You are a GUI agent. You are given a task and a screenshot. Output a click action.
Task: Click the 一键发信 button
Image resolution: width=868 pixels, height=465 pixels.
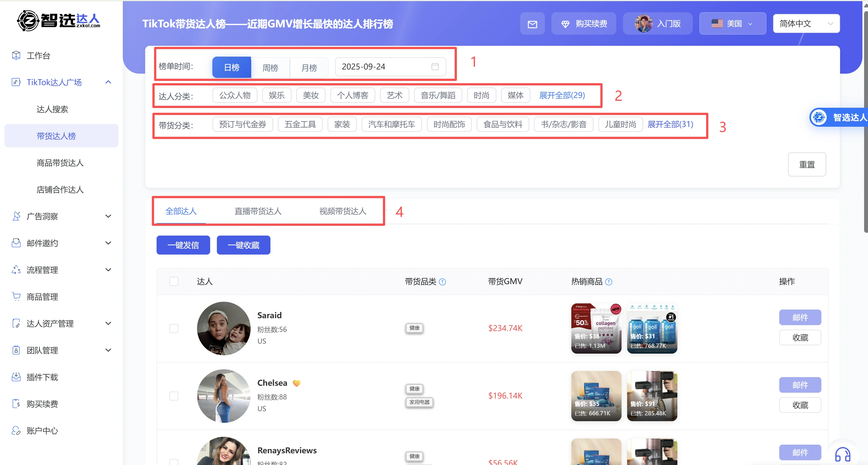tap(183, 245)
